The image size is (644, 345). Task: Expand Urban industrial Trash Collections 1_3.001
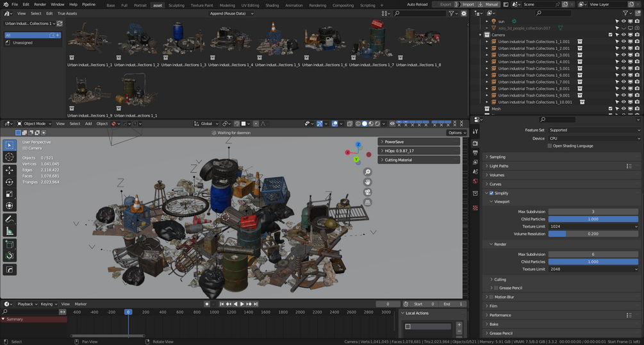coord(488,55)
